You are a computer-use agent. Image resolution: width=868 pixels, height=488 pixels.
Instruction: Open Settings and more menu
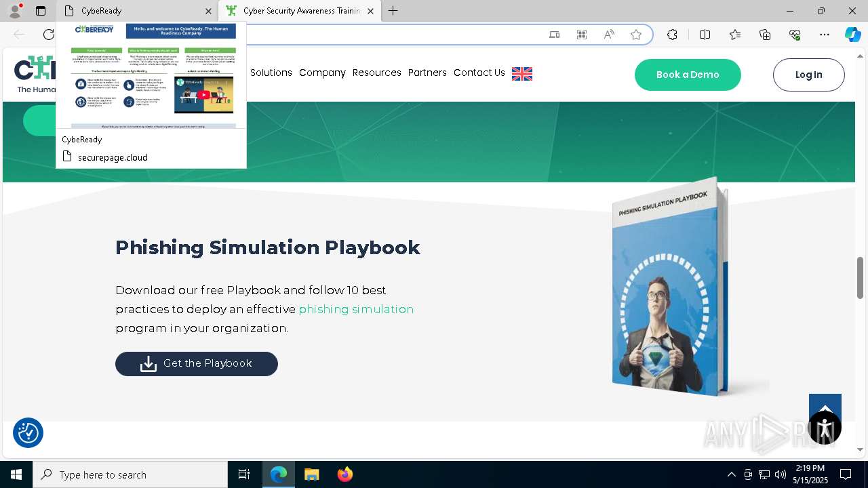(x=825, y=35)
